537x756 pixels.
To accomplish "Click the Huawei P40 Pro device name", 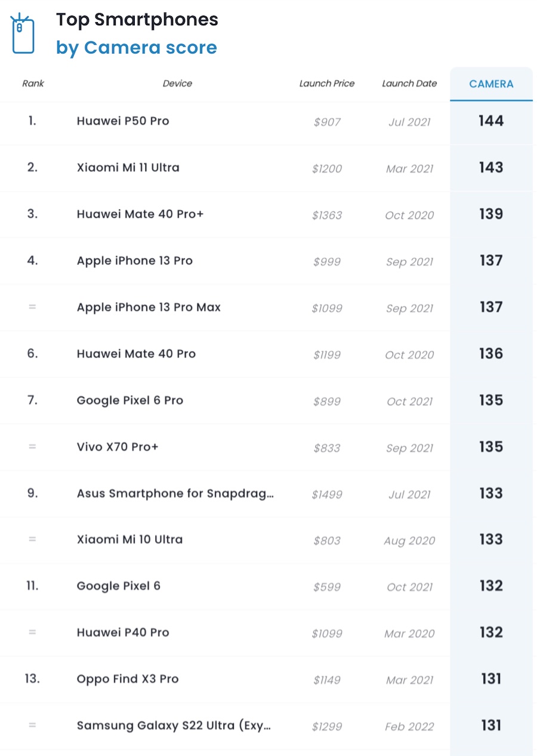I will (123, 633).
